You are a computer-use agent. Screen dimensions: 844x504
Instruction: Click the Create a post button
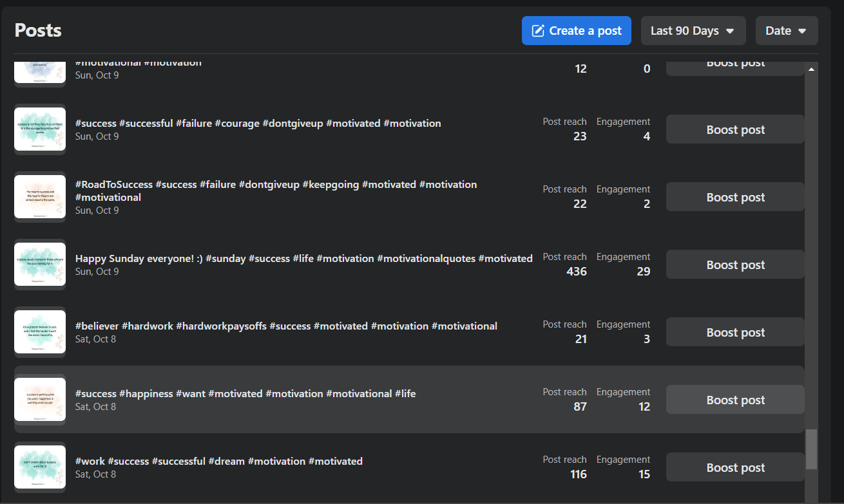point(577,30)
